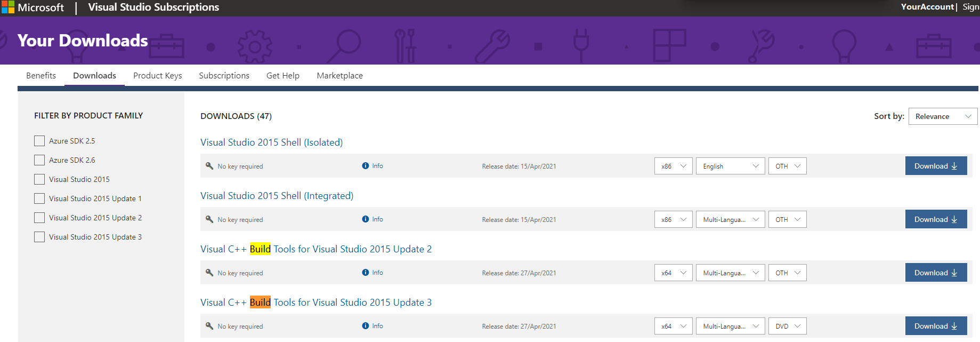Open the Subscriptions tab
Image resolution: width=980 pixels, height=342 pixels.
click(224, 76)
